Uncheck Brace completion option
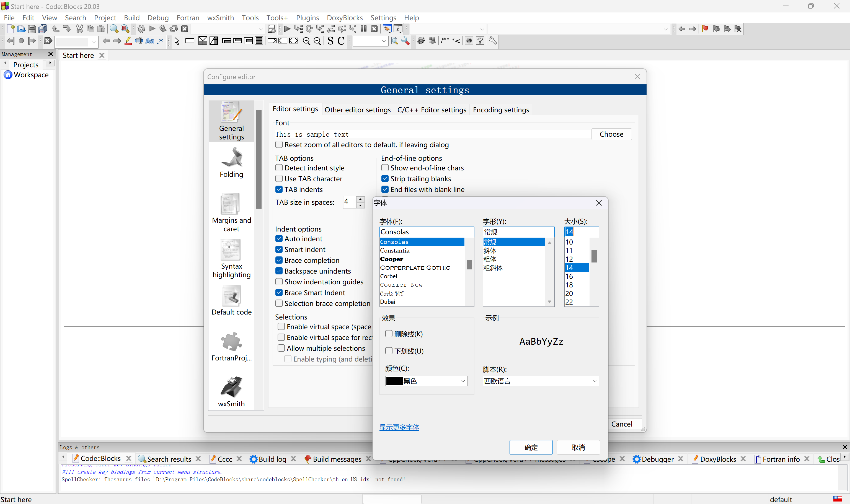The height and width of the screenshot is (504, 850). (x=279, y=260)
